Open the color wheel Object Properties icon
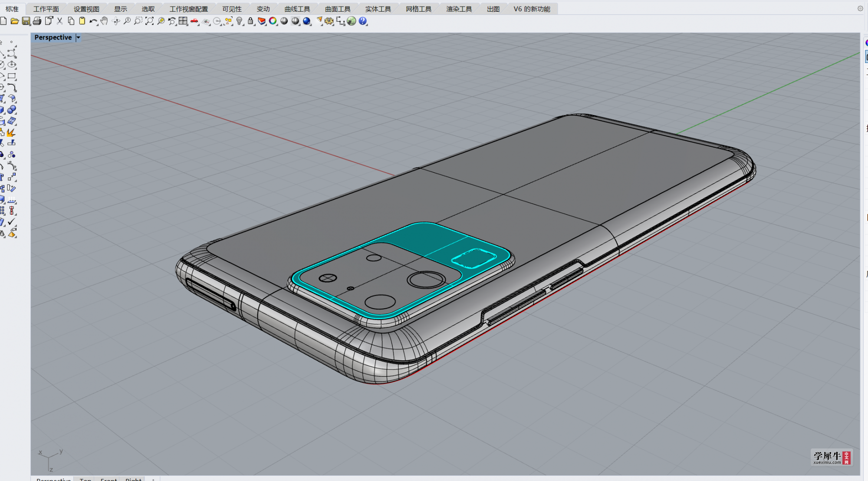 click(273, 21)
